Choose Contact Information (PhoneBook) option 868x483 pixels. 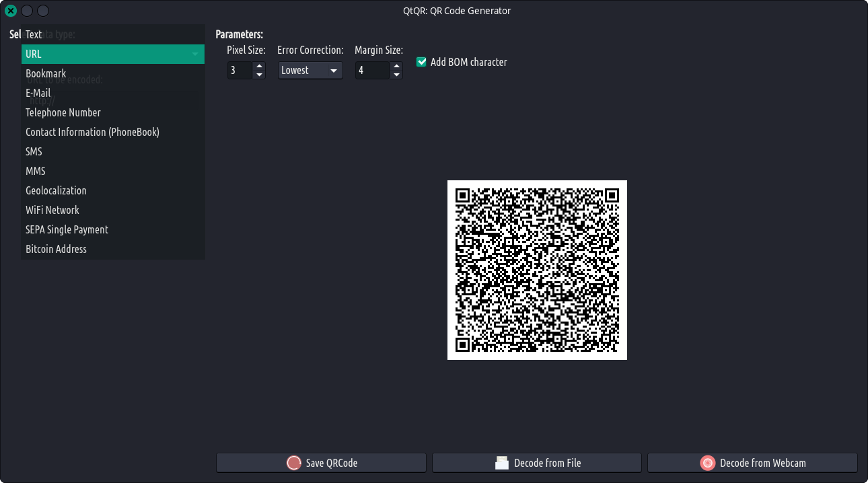point(92,132)
